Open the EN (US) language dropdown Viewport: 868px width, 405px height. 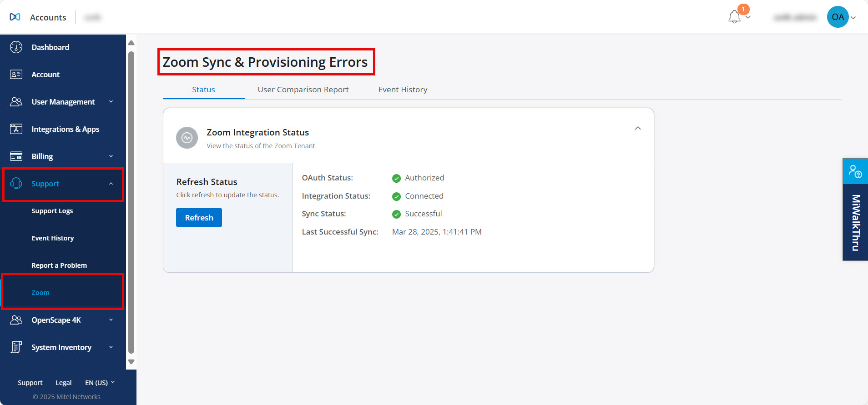pos(100,383)
